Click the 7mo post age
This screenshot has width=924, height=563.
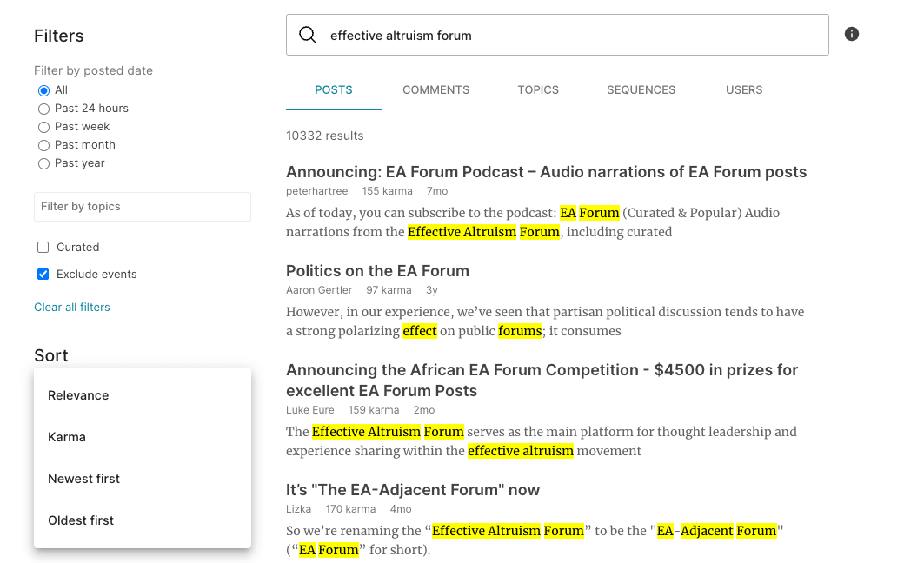[437, 191]
